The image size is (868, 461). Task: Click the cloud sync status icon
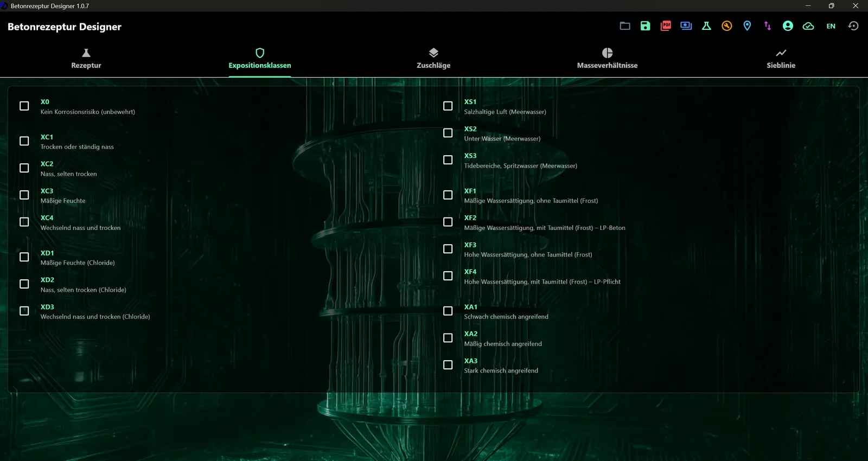[x=808, y=26]
